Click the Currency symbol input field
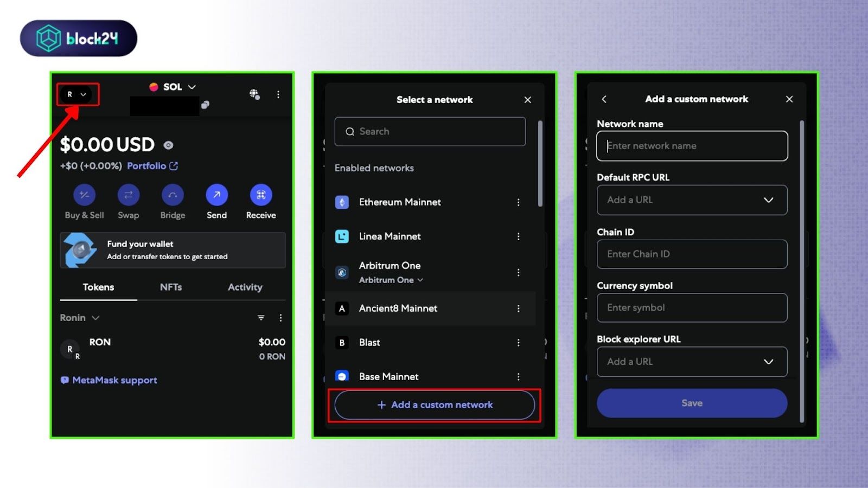The width and height of the screenshot is (868, 488). 692,308
